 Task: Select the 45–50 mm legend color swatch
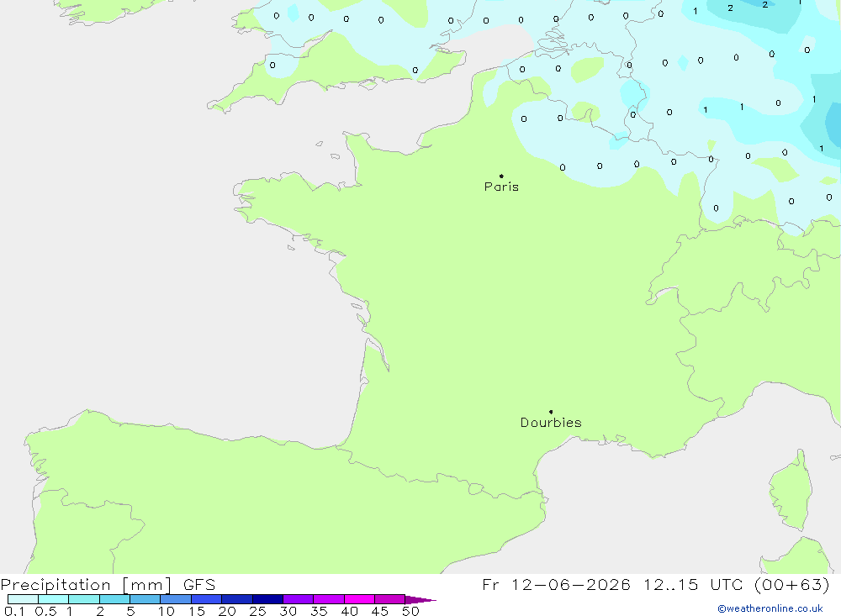coord(390,599)
